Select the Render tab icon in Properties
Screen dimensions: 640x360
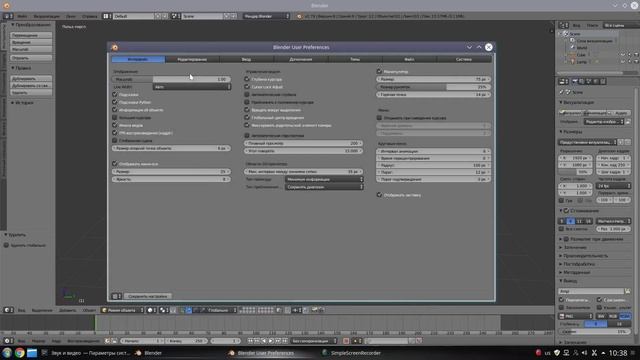tap(575, 82)
